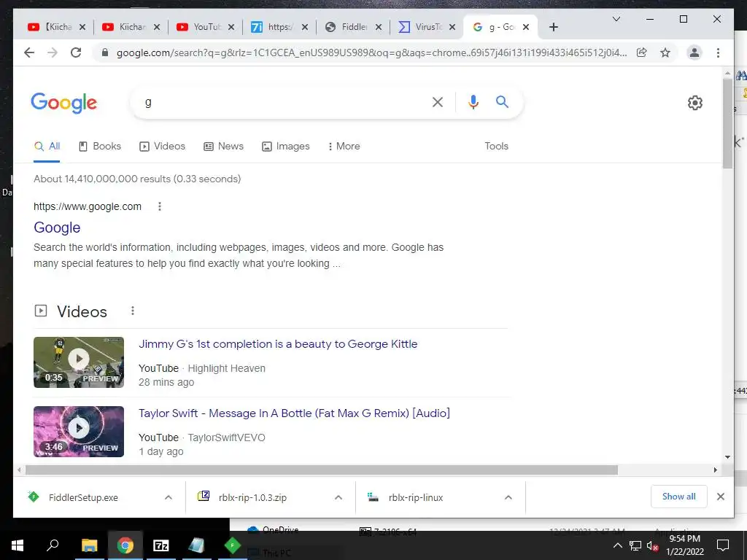
Task: Play the Taylor Swift video thumbnail
Action: [79, 432]
